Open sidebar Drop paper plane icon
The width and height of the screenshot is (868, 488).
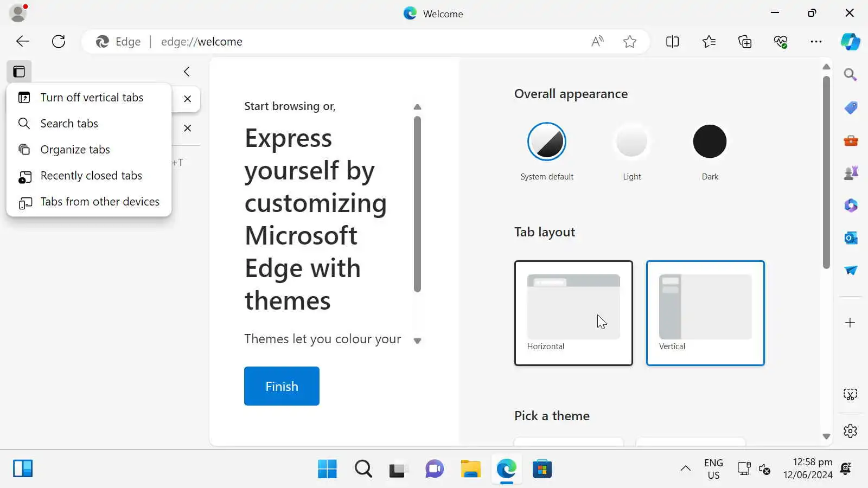tap(851, 270)
